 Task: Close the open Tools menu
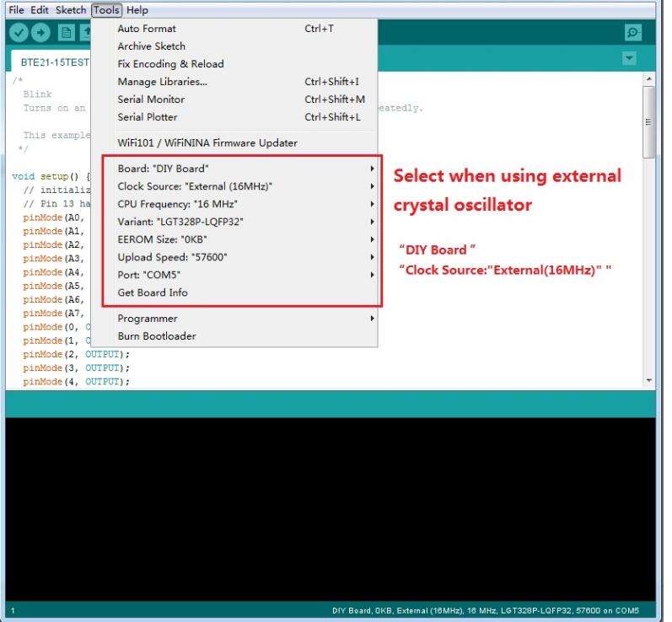(x=106, y=10)
